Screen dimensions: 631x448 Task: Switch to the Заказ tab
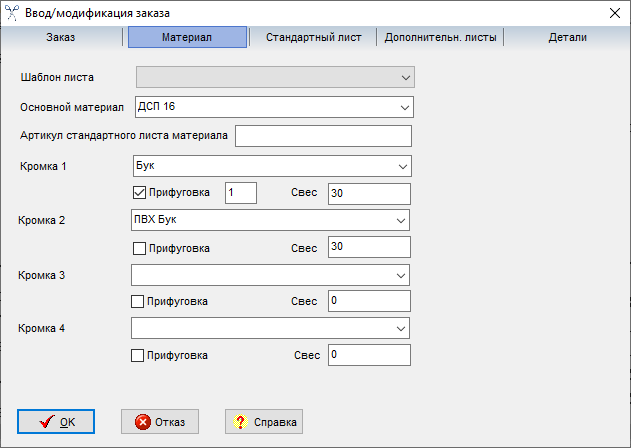(61, 38)
